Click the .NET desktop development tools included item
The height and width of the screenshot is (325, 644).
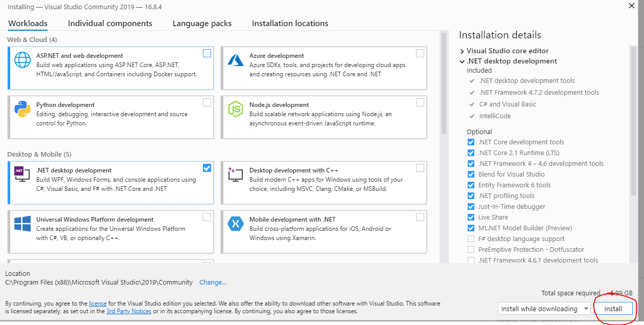pyautogui.click(x=526, y=81)
